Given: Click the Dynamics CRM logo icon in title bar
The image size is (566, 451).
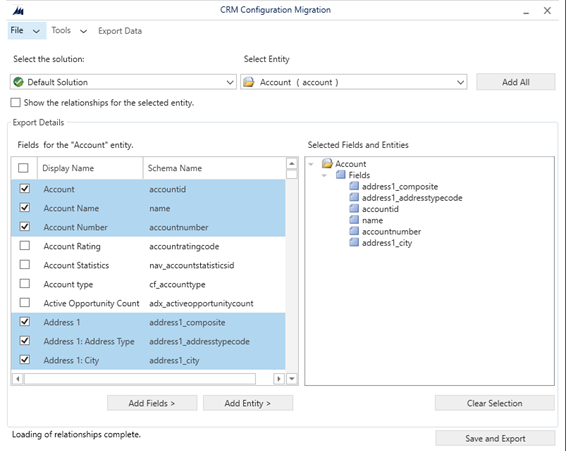Looking at the screenshot, I should click(18, 11).
